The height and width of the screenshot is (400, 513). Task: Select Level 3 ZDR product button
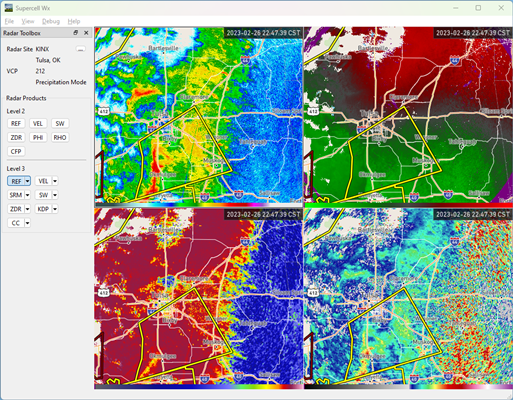coord(16,209)
